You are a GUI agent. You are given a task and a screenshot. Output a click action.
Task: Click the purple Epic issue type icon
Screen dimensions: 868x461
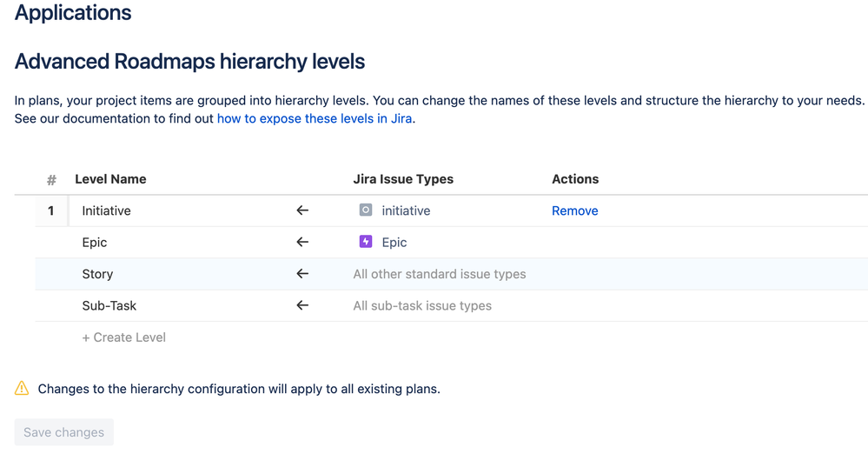[365, 242]
